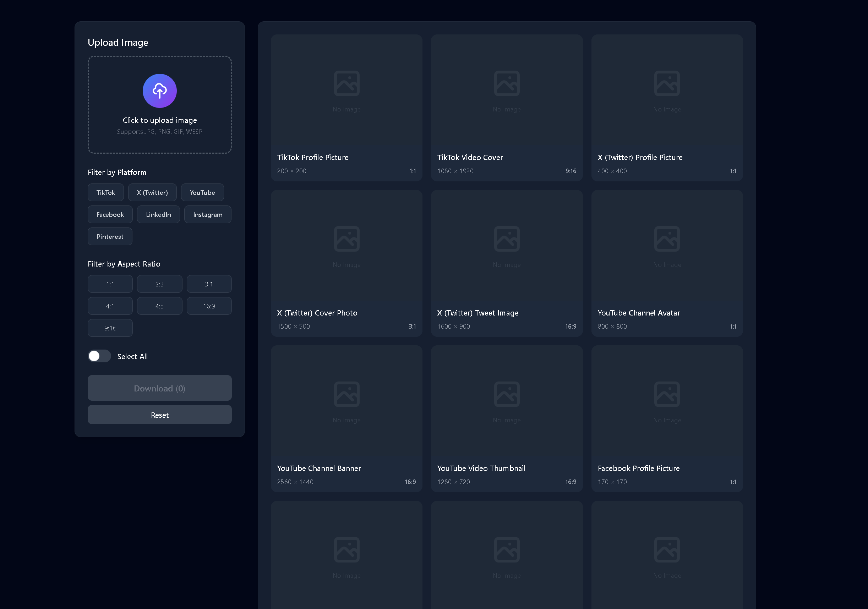Toggle the TikTok platform filter

105,192
